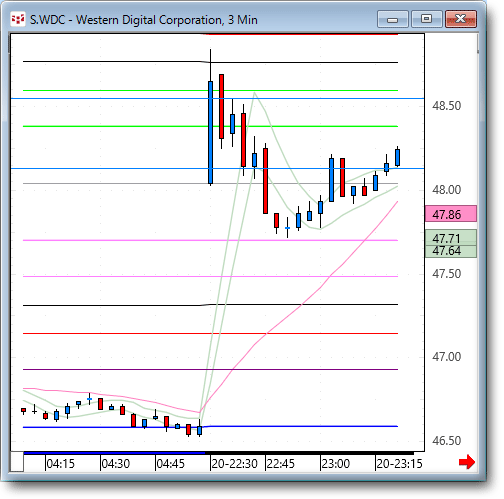Click the 23:00 time axis label
This screenshot has width=504, height=499.
click(336, 464)
